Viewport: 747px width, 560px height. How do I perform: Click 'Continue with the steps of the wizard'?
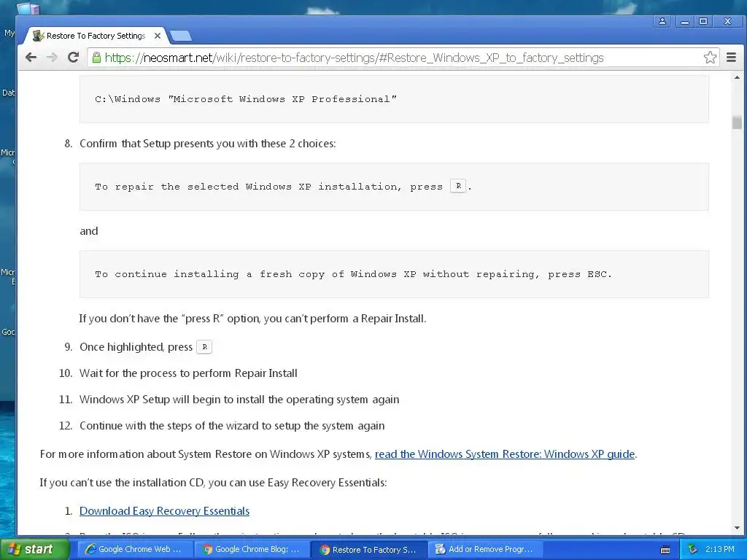232,426
